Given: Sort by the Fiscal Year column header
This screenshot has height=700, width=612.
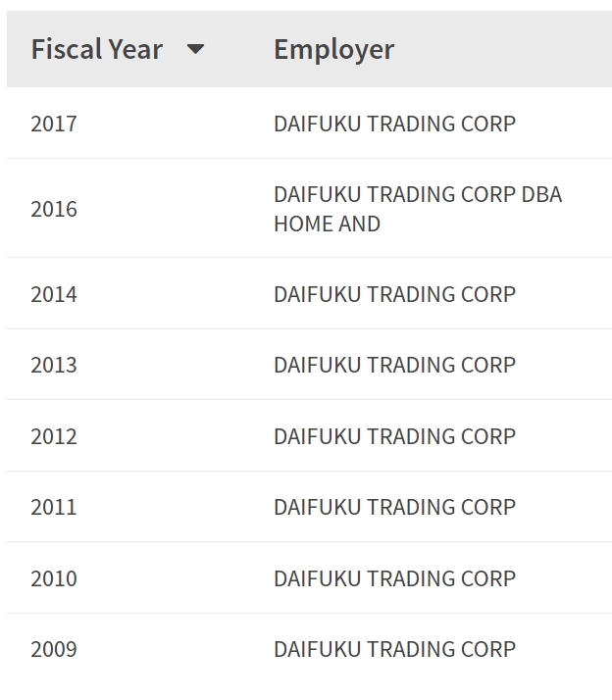Looking at the screenshot, I should pyautogui.click(x=96, y=49).
